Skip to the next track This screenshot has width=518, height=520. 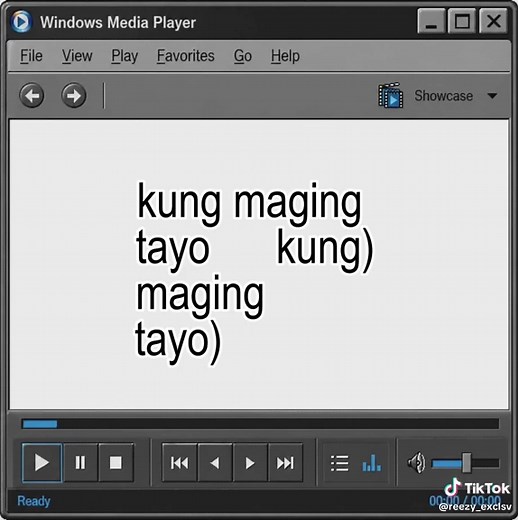(285, 463)
